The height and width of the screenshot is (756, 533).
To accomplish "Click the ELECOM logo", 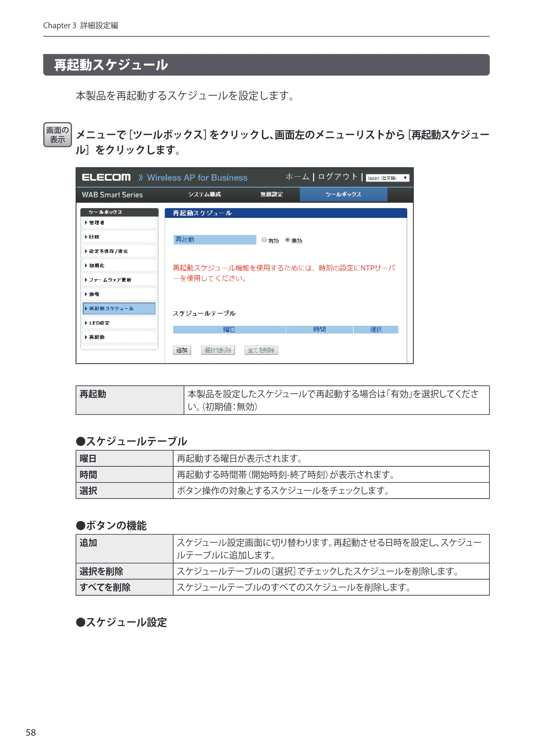I will coord(106,177).
